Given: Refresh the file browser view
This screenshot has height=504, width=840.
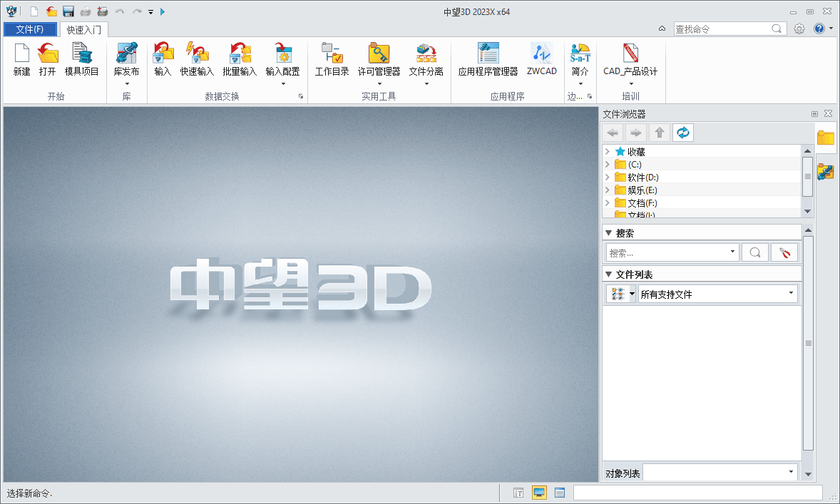Looking at the screenshot, I should point(682,132).
